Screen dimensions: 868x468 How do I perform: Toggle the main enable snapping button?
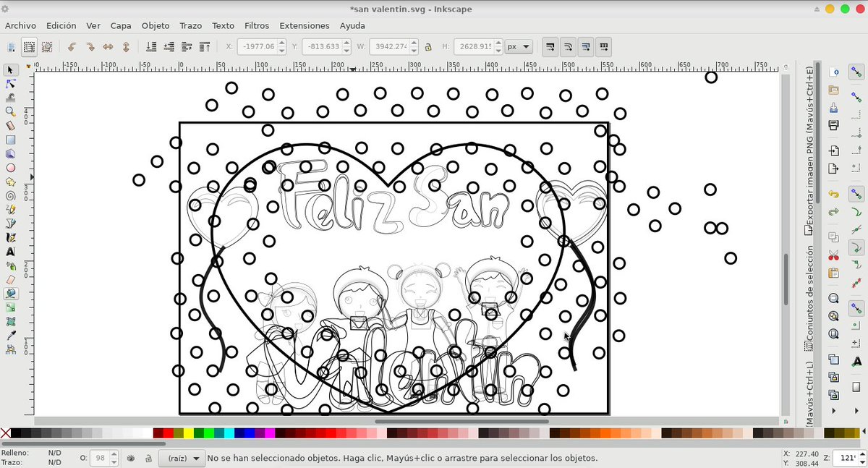click(857, 72)
